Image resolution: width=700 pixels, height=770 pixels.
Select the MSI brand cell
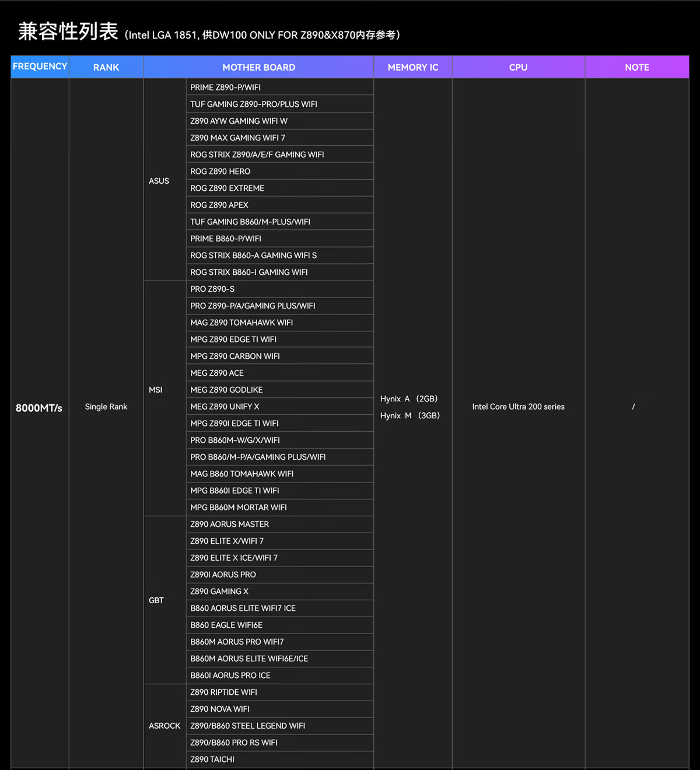(x=156, y=390)
